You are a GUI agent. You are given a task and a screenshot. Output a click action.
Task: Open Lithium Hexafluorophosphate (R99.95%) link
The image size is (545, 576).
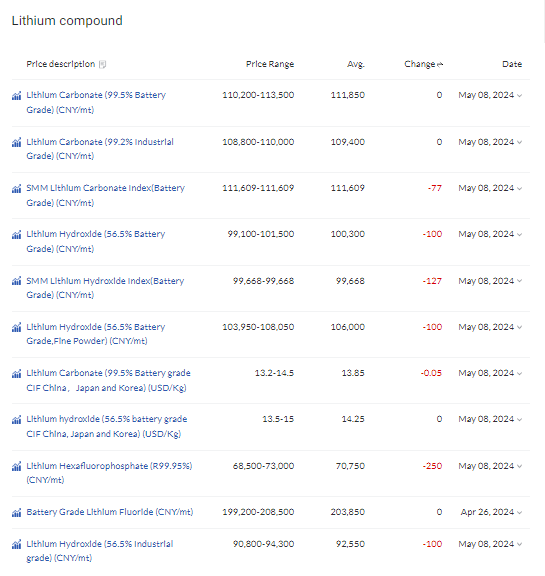click(x=109, y=473)
